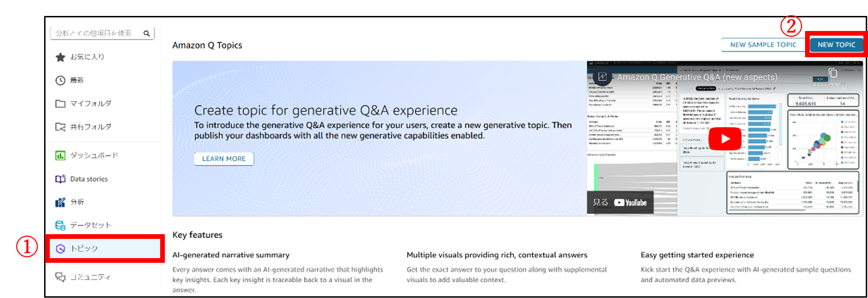
Task: Open the shared folder 共有フォルダ icon
Action: click(60, 127)
